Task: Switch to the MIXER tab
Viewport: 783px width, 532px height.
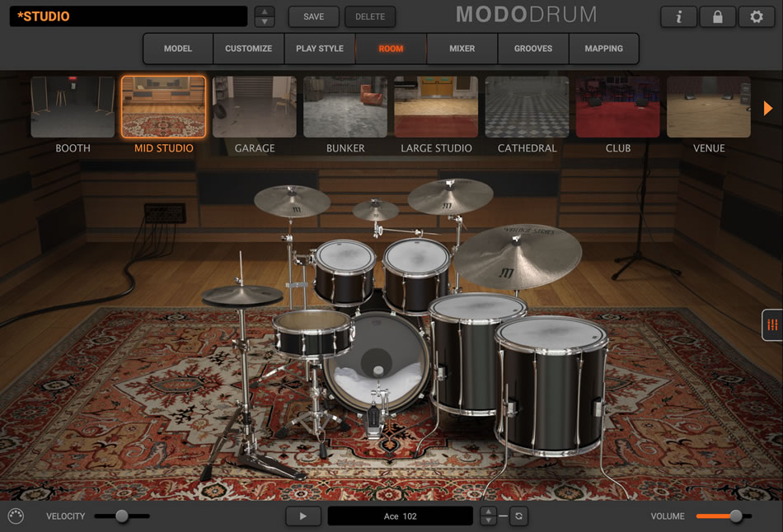Action: [462, 49]
